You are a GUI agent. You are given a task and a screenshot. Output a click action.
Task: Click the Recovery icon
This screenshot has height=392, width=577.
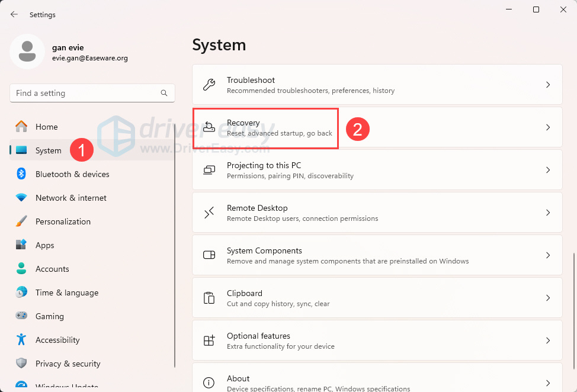tap(209, 127)
